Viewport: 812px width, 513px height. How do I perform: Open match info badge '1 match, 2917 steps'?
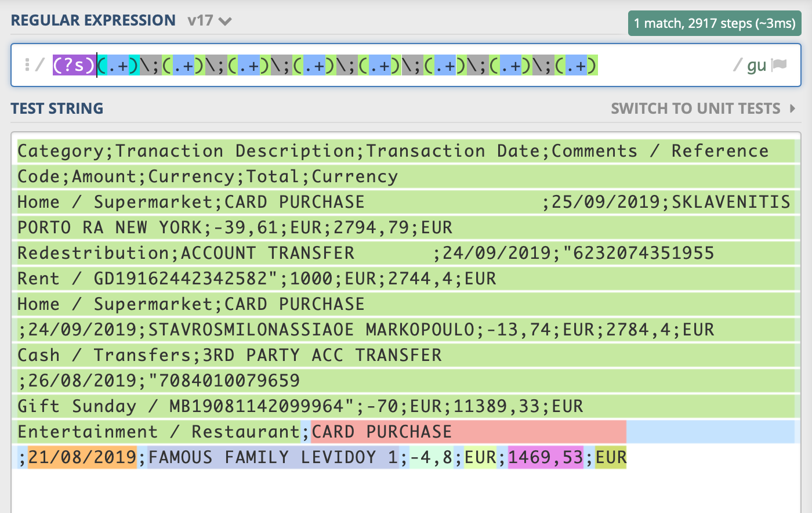pyautogui.click(x=715, y=24)
